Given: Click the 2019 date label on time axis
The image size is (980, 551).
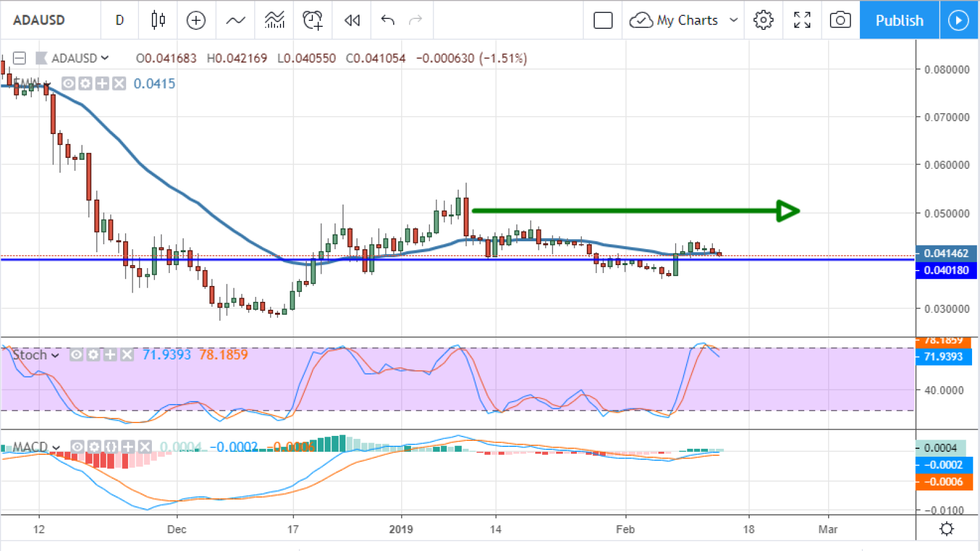Looking at the screenshot, I should pyautogui.click(x=401, y=529).
